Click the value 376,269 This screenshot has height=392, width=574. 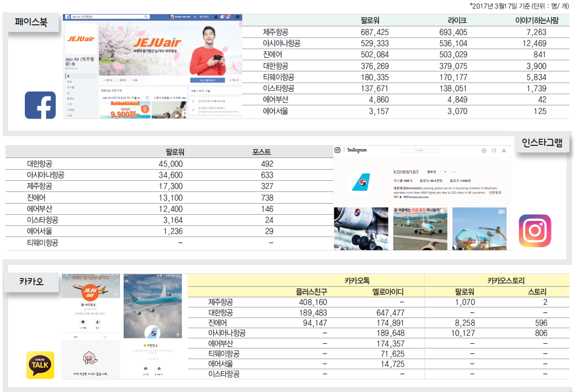click(375, 66)
